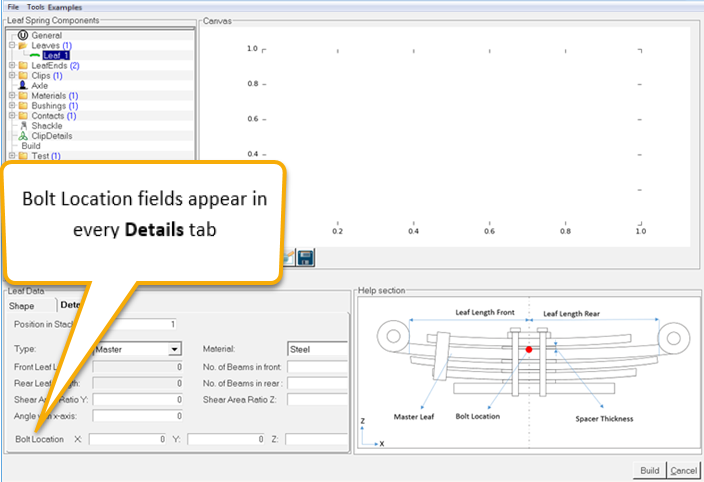Switch to the Shape tab

tap(22, 306)
